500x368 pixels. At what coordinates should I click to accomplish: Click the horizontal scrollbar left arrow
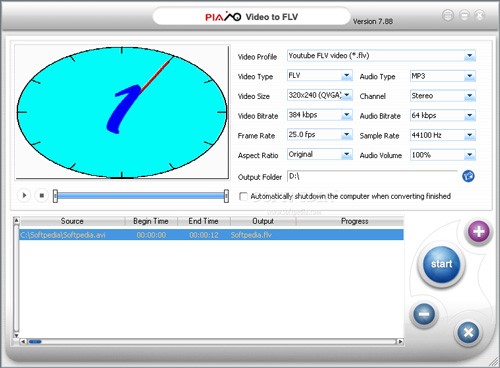point(23,342)
